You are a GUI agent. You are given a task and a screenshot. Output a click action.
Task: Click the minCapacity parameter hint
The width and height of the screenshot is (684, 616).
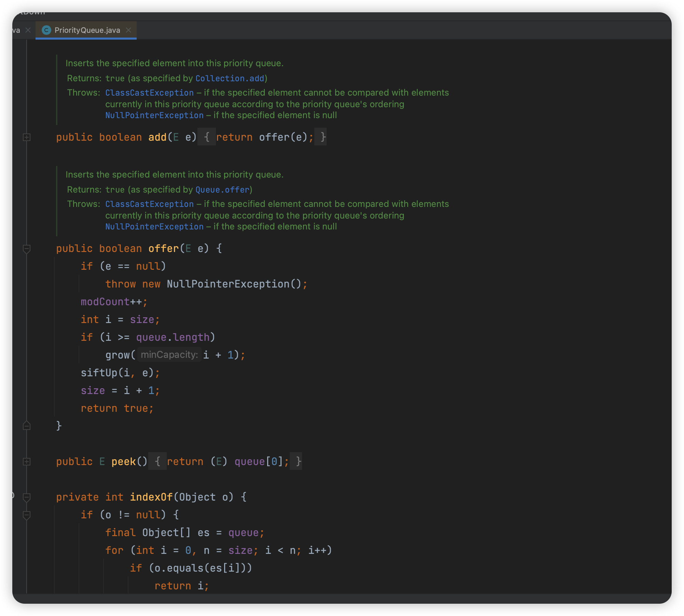tap(169, 355)
